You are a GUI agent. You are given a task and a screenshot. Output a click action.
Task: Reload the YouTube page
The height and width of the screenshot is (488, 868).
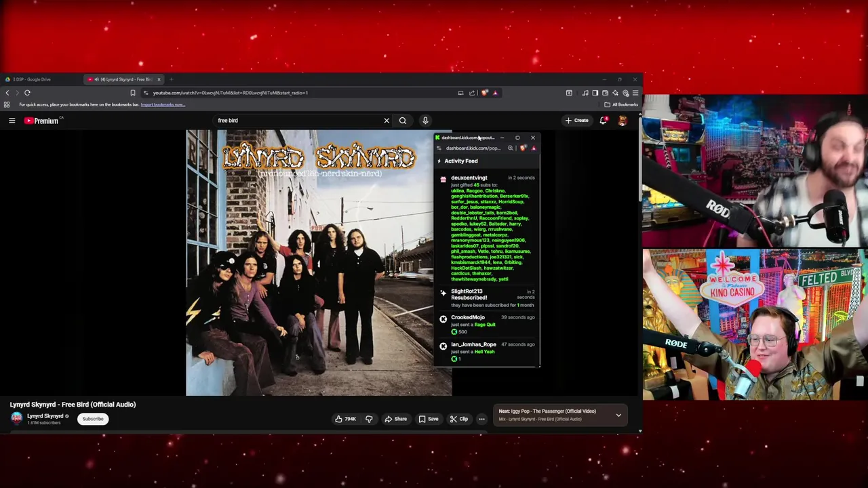pos(27,93)
